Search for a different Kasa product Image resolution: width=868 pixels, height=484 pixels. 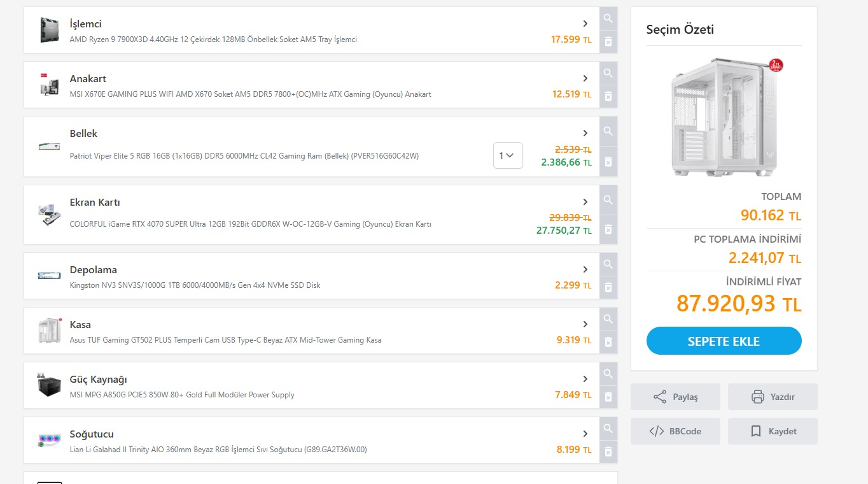[608, 319]
